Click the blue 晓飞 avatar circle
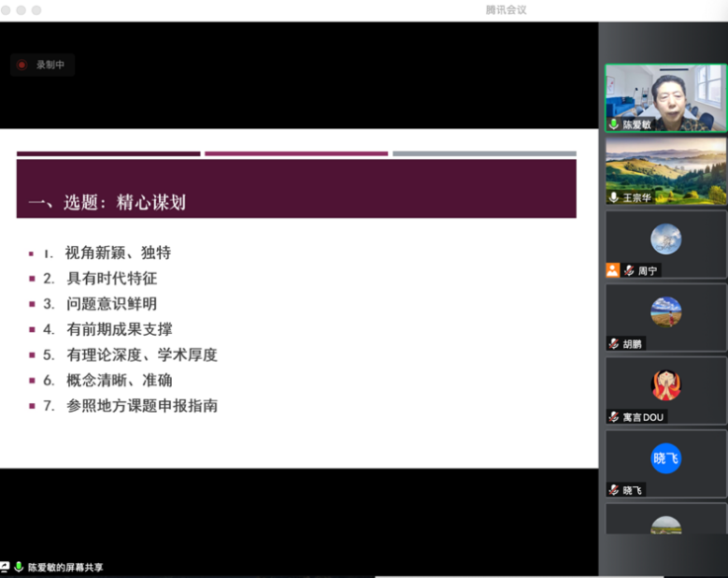728x578 pixels. coord(665,458)
